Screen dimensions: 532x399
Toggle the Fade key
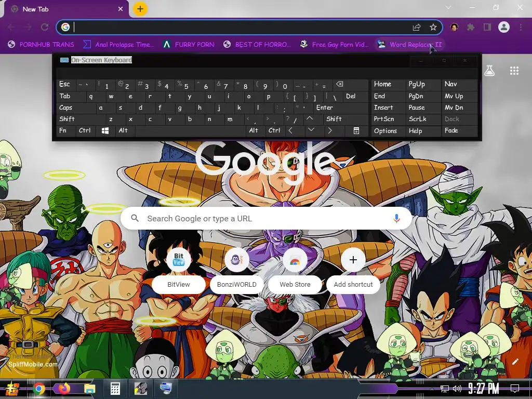(460, 130)
